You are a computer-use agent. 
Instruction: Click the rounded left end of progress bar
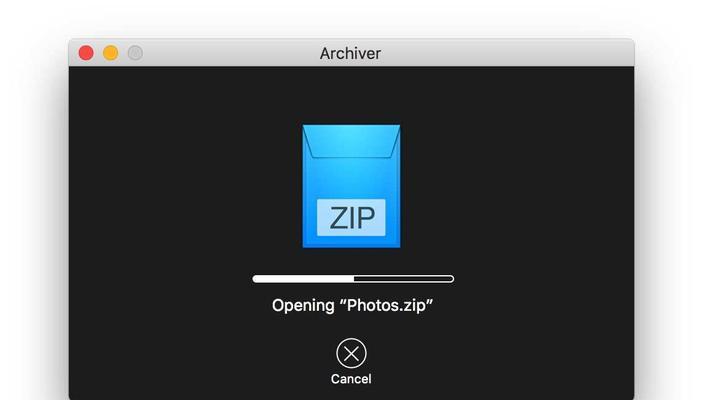click(256, 279)
